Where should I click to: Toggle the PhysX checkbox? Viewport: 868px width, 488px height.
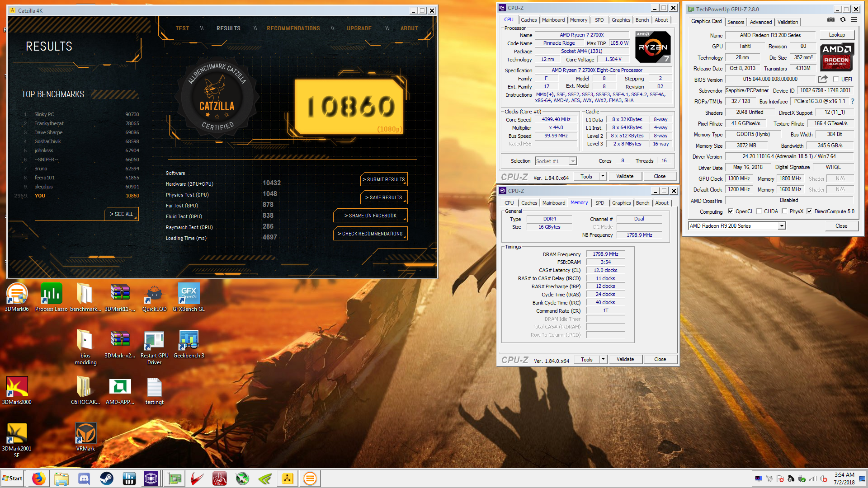tap(784, 211)
